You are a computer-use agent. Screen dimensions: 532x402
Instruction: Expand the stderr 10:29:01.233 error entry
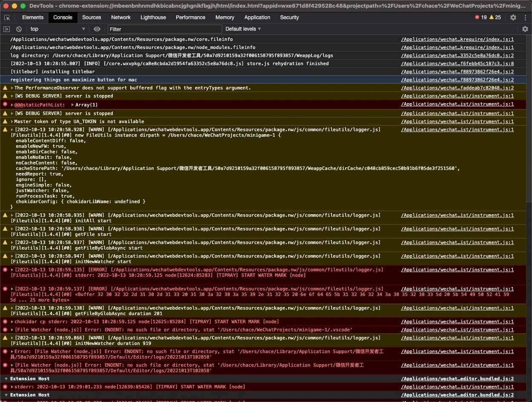coord(12,387)
